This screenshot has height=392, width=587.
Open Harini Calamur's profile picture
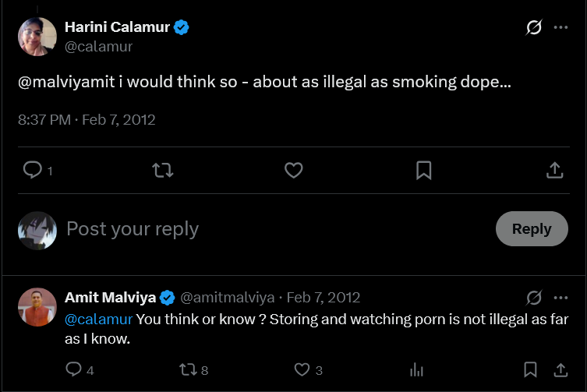(x=37, y=37)
